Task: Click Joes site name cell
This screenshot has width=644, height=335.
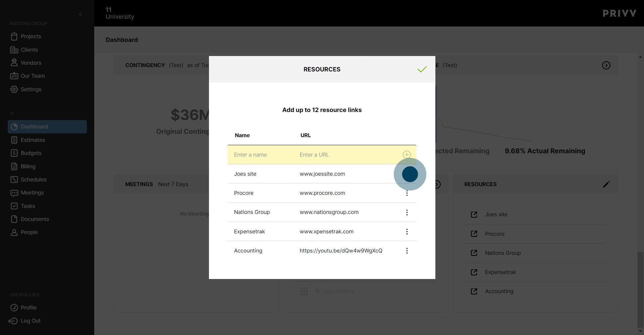Action: pyautogui.click(x=245, y=174)
